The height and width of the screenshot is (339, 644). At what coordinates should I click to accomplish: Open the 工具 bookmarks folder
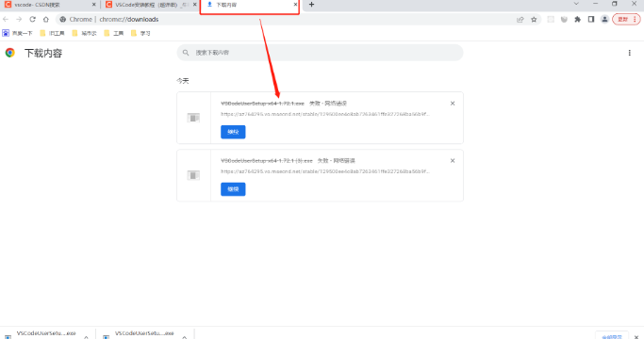coord(114,33)
